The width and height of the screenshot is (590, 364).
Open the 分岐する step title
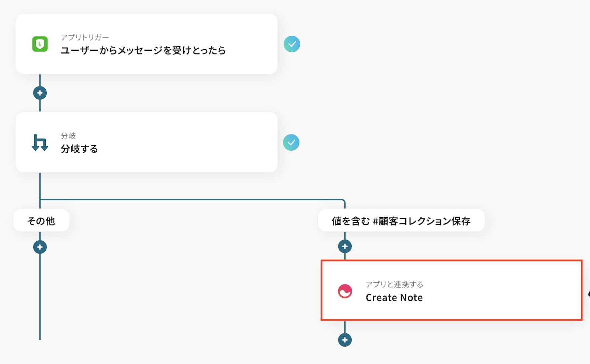(79, 149)
